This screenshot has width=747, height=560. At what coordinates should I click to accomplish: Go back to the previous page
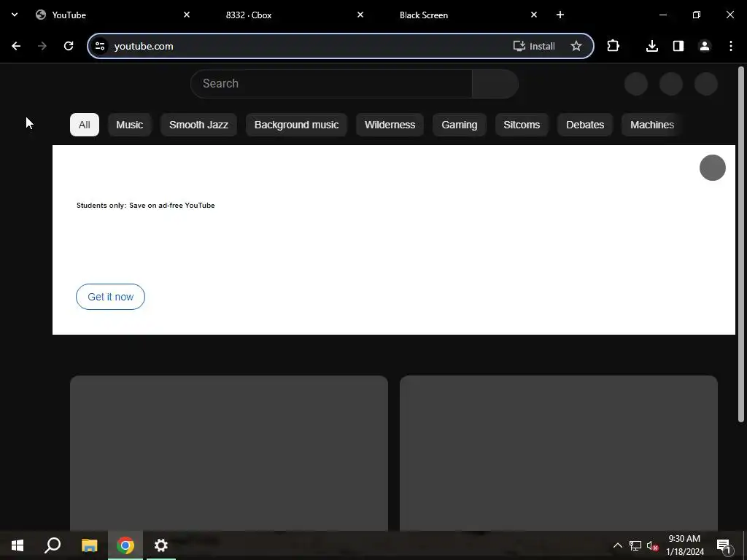(x=16, y=46)
